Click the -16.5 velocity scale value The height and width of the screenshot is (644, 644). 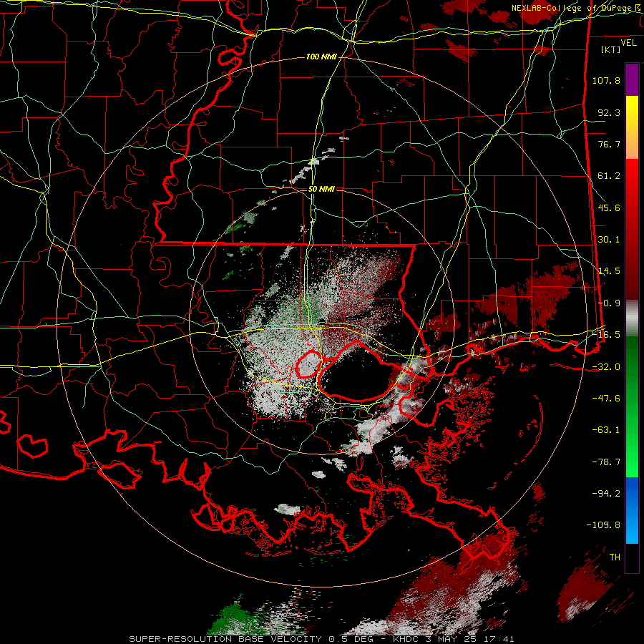pyautogui.click(x=606, y=335)
